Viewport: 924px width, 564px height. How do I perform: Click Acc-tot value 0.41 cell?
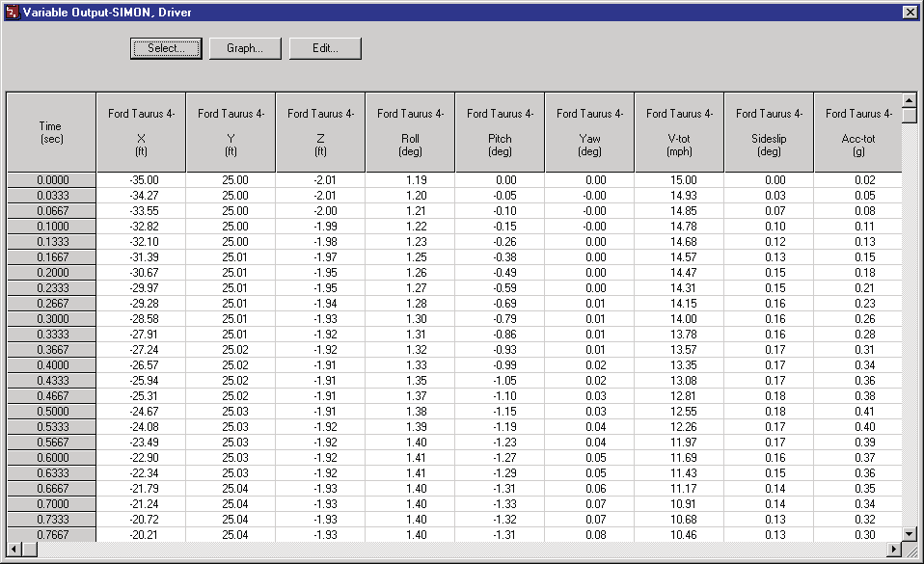pyautogui.click(x=858, y=412)
